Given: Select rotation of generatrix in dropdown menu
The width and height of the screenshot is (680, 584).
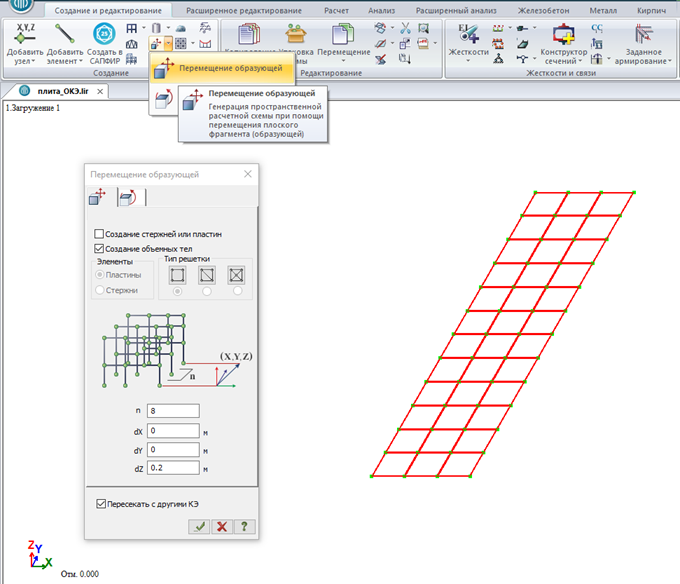Looking at the screenshot, I should [x=163, y=99].
